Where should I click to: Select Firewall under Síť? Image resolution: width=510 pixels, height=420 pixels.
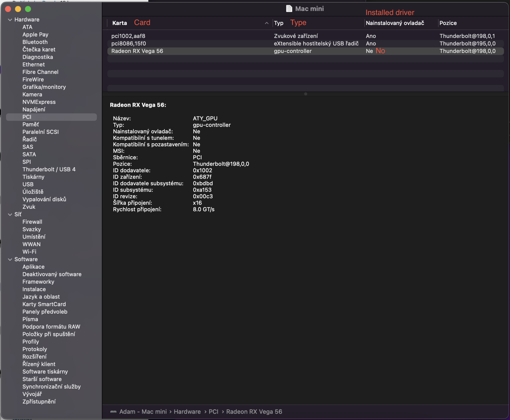(32, 222)
